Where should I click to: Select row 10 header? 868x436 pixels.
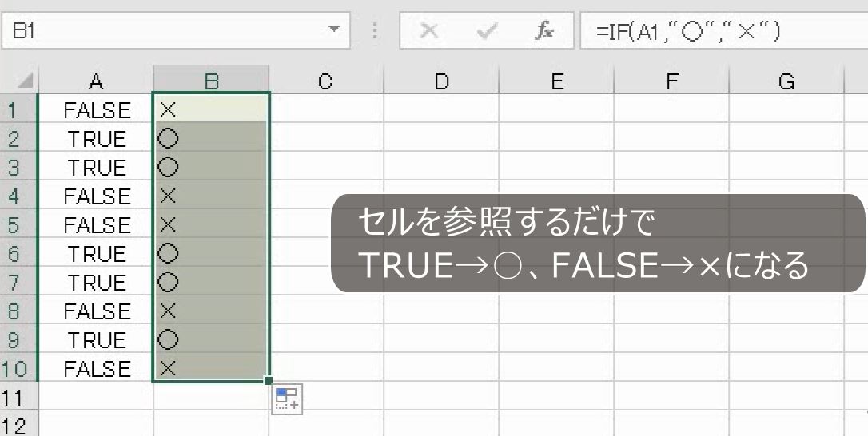click(x=19, y=367)
